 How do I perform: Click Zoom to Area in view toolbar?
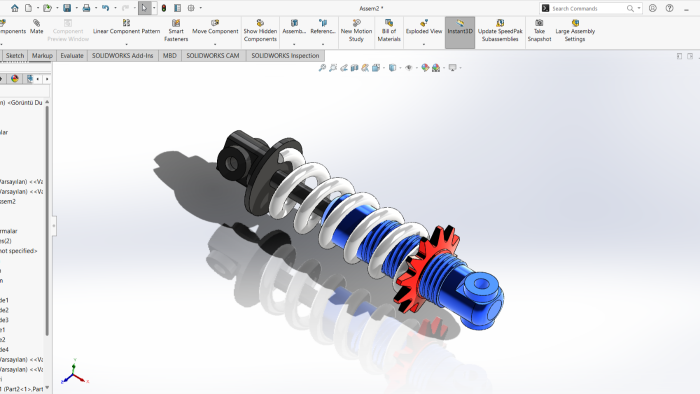[x=333, y=68]
